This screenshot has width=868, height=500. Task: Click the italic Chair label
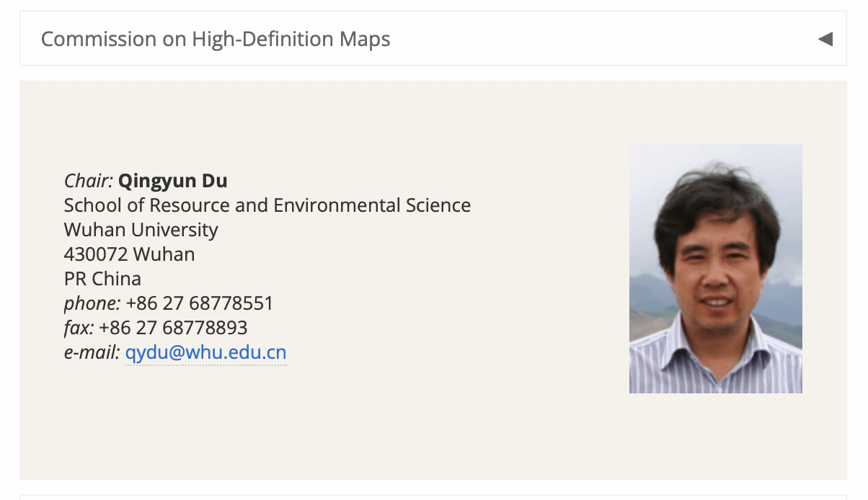88,181
